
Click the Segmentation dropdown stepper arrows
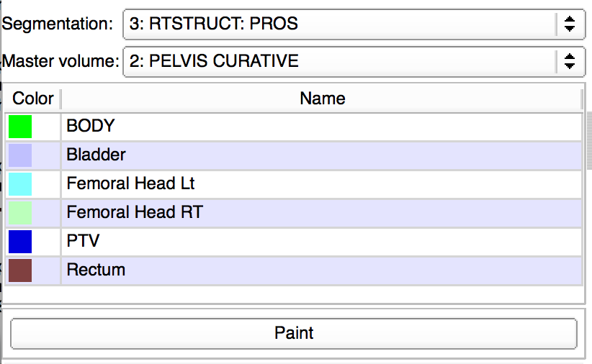[x=570, y=24]
